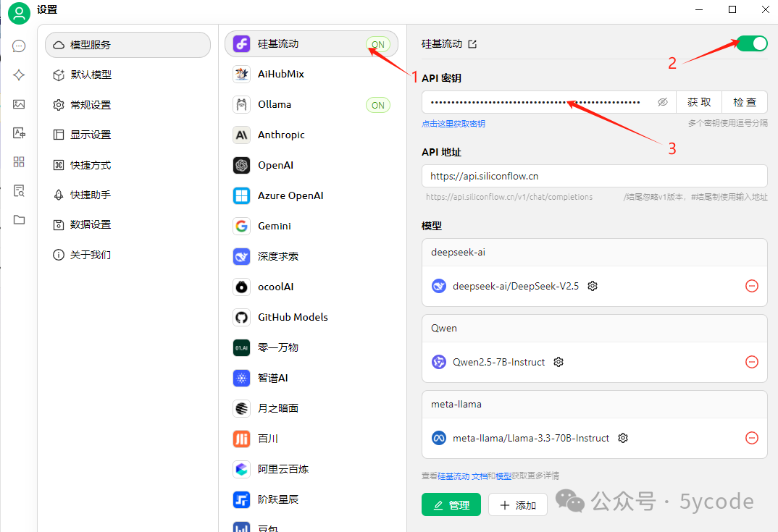The width and height of the screenshot is (778, 532).
Task: Select 百川 provider
Action: tap(311, 439)
